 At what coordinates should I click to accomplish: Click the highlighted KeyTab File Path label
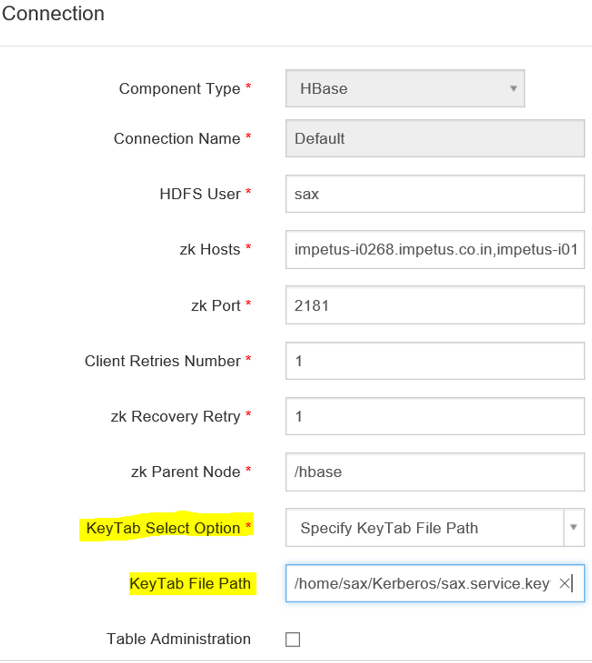point(190,584)
